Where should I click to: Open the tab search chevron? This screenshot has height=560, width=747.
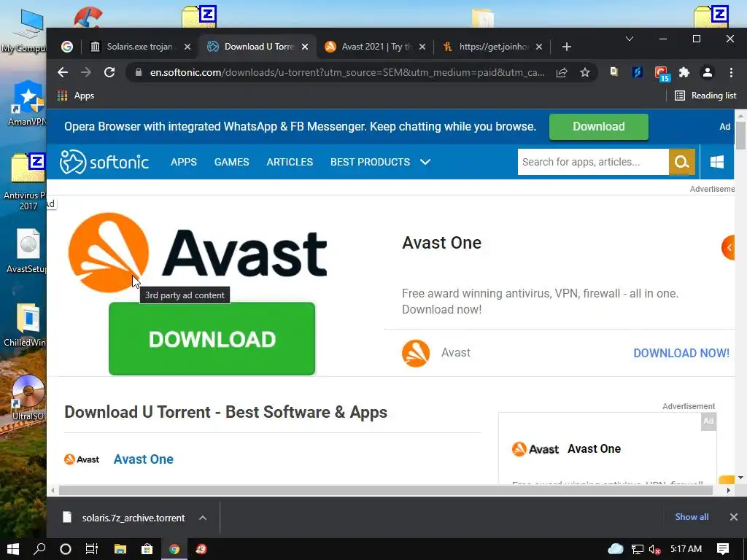[x=630, y=39]
